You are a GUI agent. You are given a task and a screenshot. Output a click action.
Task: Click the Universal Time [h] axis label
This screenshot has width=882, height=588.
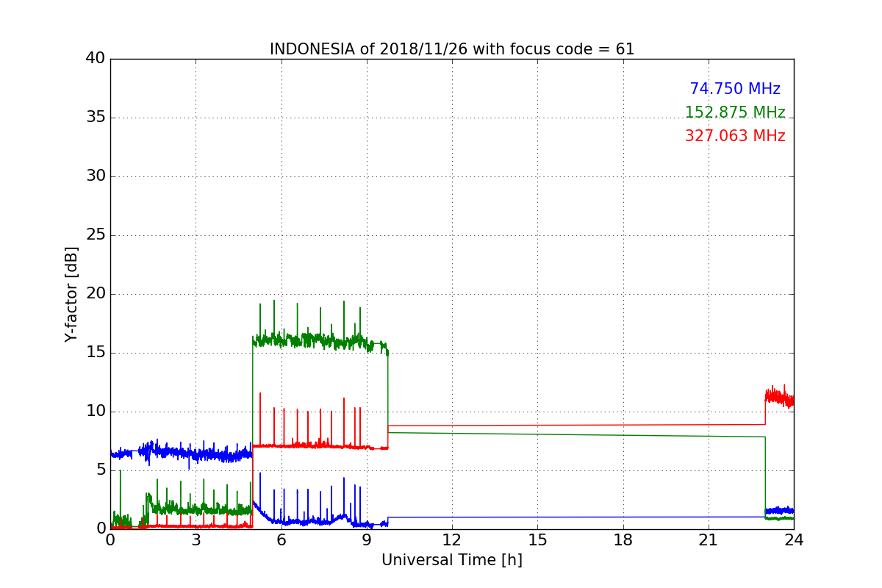tap(452, 560)
